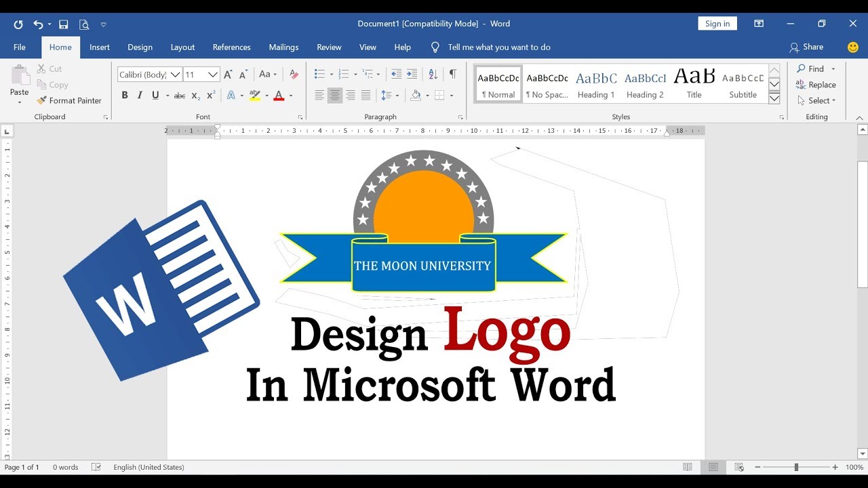Apply subscript formatting
Image resolution: width=868 pixels, height=488 pixels.
pyautogui.click(x=195, y=96)
